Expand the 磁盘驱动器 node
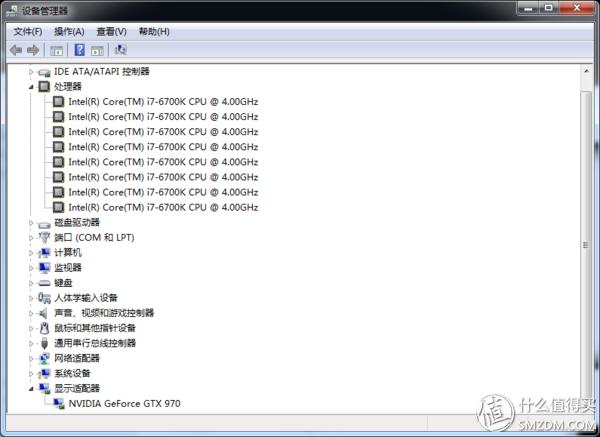600x437 pixels. click(31, 223)
